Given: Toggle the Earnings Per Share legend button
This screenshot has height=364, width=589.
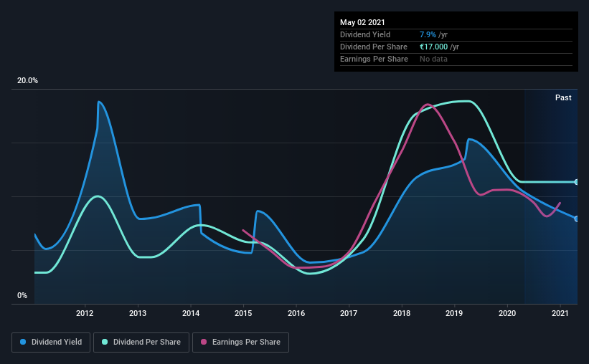Looking at the screenshot, I should point(240,343).
